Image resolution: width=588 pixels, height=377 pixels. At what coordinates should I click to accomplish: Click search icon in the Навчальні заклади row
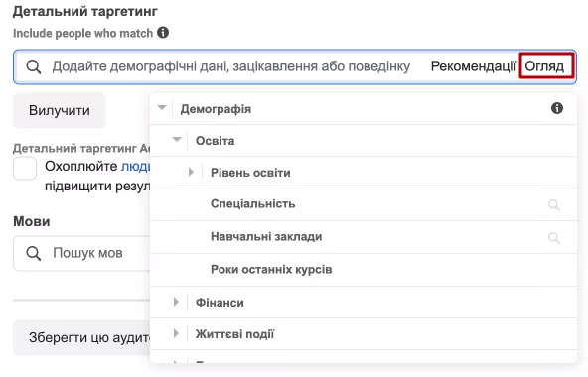[x=554, y=237]
